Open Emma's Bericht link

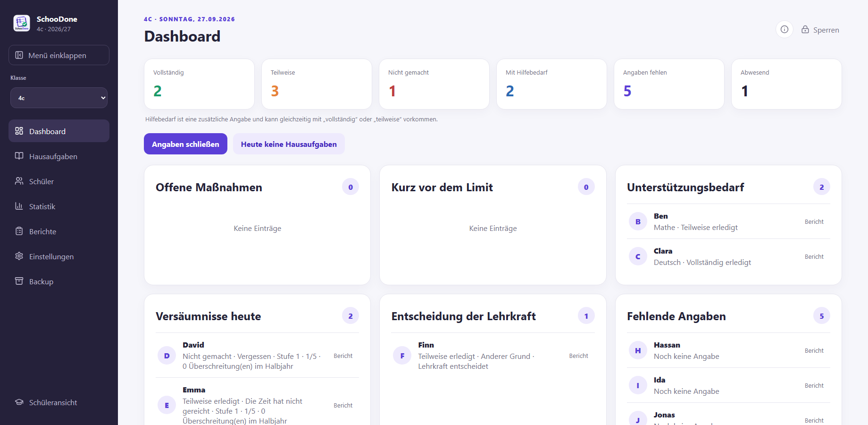pyautogui.click(x=343, y=405)
